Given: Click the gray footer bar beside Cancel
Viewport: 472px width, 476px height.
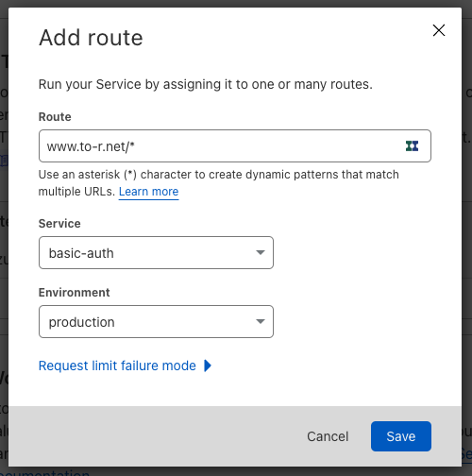Looking at the screenshot, I should (158, 436).
